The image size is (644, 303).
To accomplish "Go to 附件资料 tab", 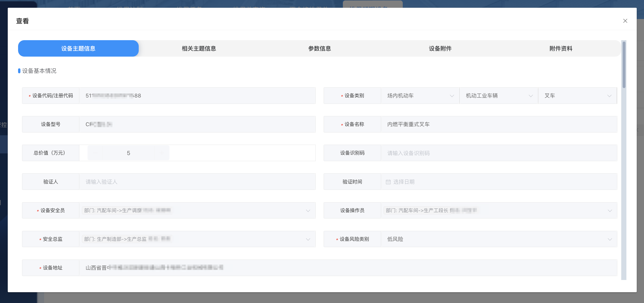I will [x=560, y=49].
